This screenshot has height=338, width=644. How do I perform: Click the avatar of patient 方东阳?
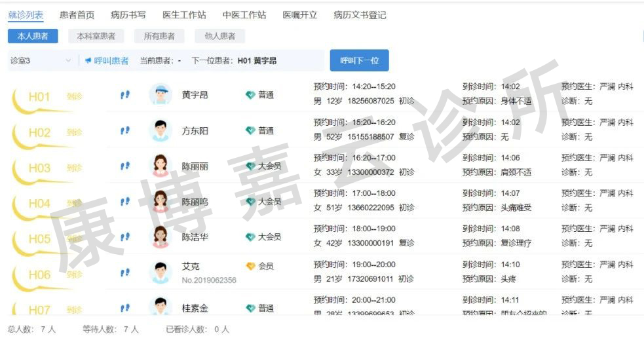(x=161, y=130)
